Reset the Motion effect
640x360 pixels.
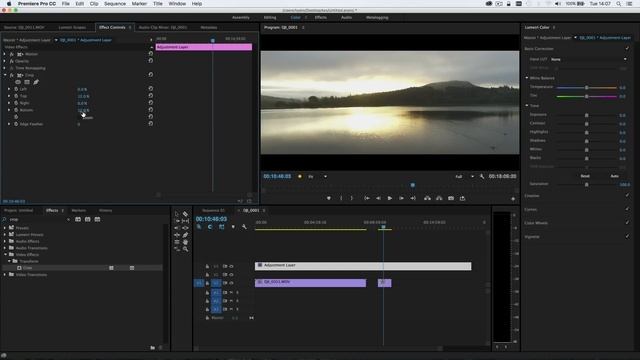[151, 53]
